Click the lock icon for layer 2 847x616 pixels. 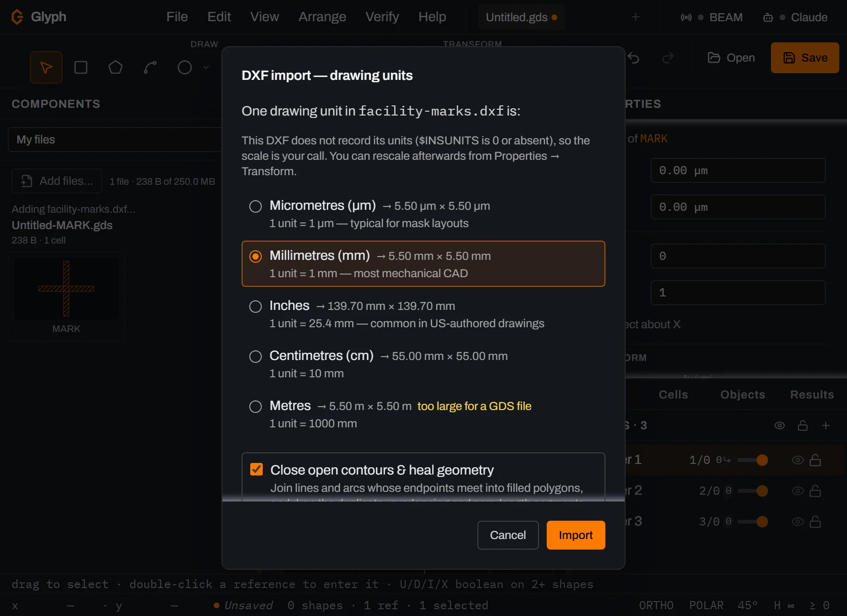815,491
